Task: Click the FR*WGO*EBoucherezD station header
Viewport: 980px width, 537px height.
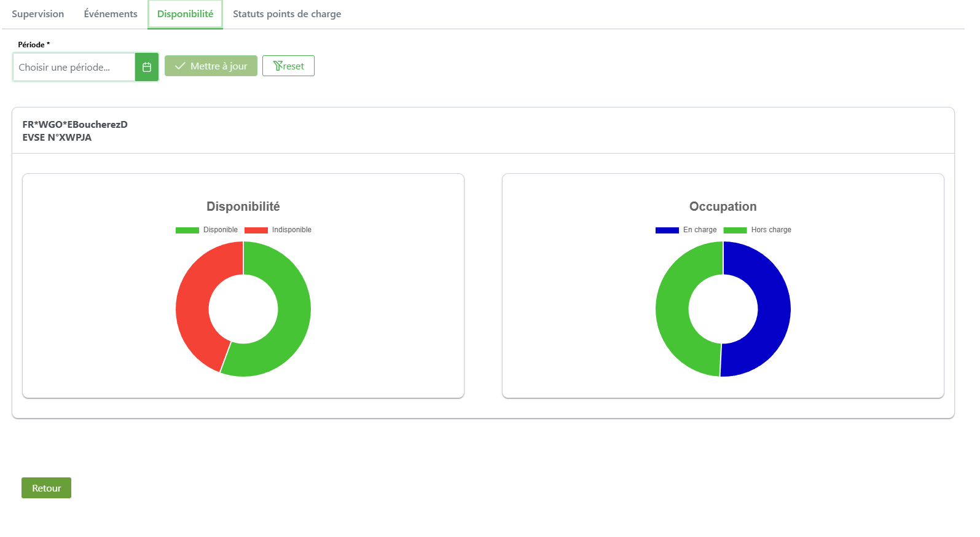Action: [75, 124]
